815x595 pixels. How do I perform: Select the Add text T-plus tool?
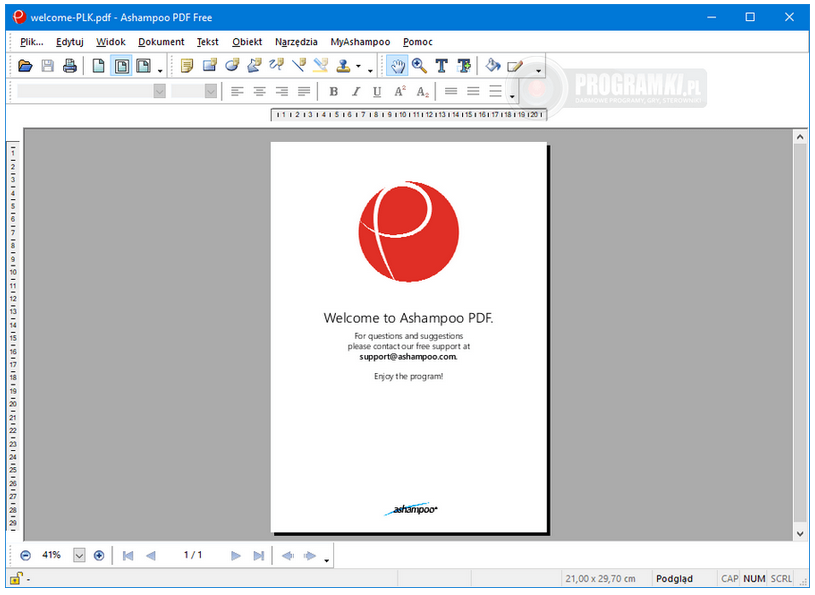[464, 66]
